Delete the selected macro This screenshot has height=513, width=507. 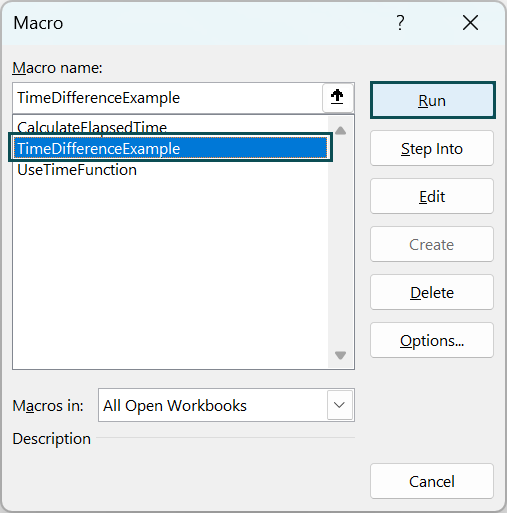coord(432,292)
